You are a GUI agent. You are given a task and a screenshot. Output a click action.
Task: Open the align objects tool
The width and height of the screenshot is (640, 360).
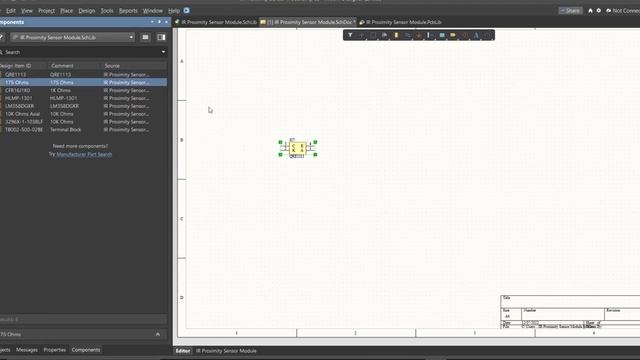[x=384, y=36]
